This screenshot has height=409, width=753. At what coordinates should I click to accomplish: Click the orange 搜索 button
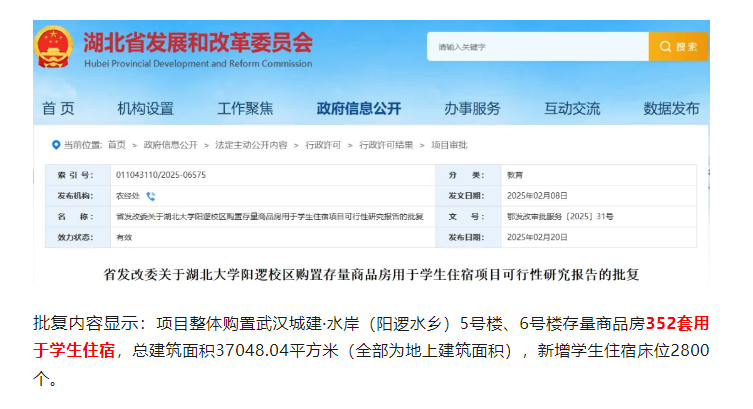tap(678, 47)
